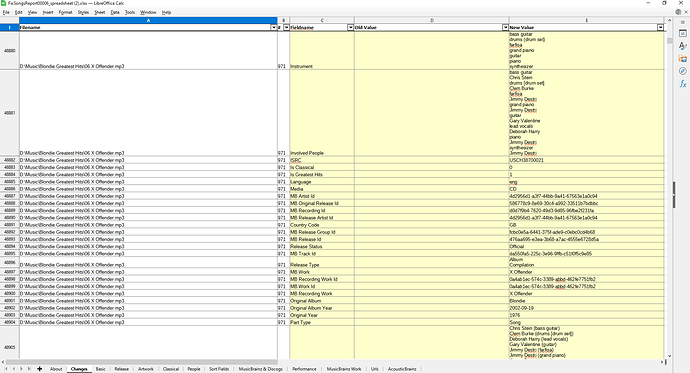Viewport: 690px width, 373px height.
Task: Open the sidebar Properties panel icon
Action: pos(683,33)
